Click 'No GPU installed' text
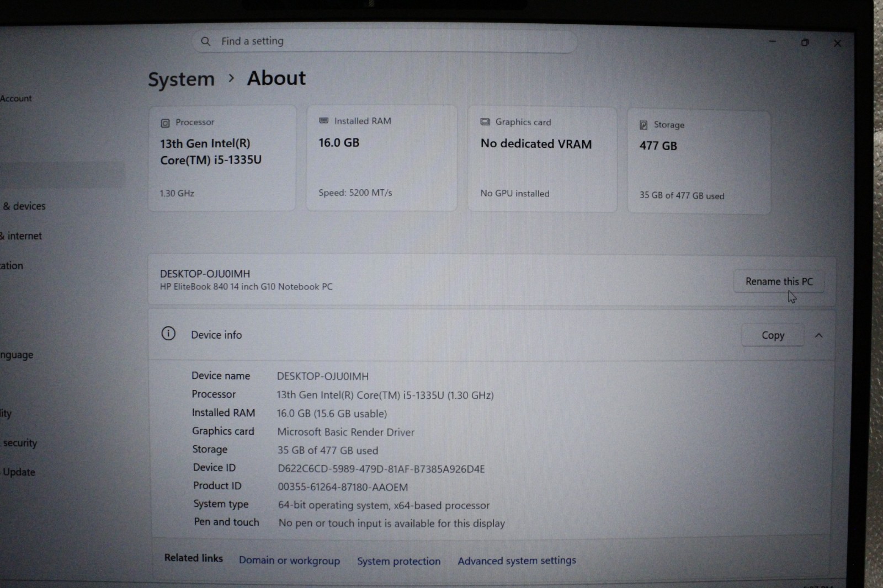Image resolution: width=883 pixels, height=588 pixels. [x=514, y=194]
